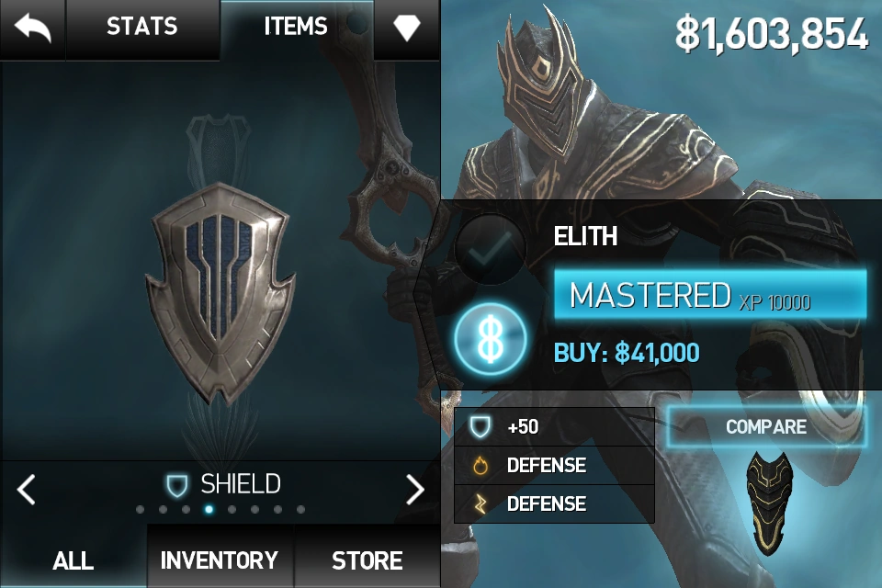
Task: Select the first page indicator dot
Action: [140, 509]
